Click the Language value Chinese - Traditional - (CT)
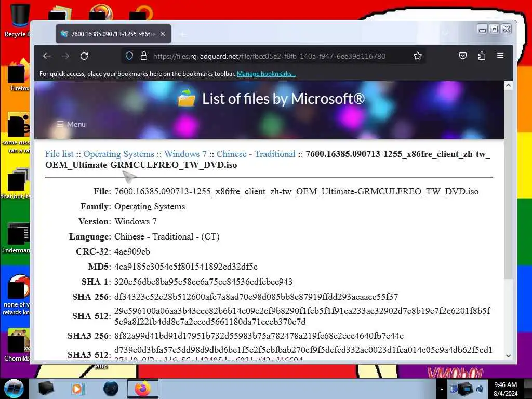 pyautogui.click(x=167, y=236)
